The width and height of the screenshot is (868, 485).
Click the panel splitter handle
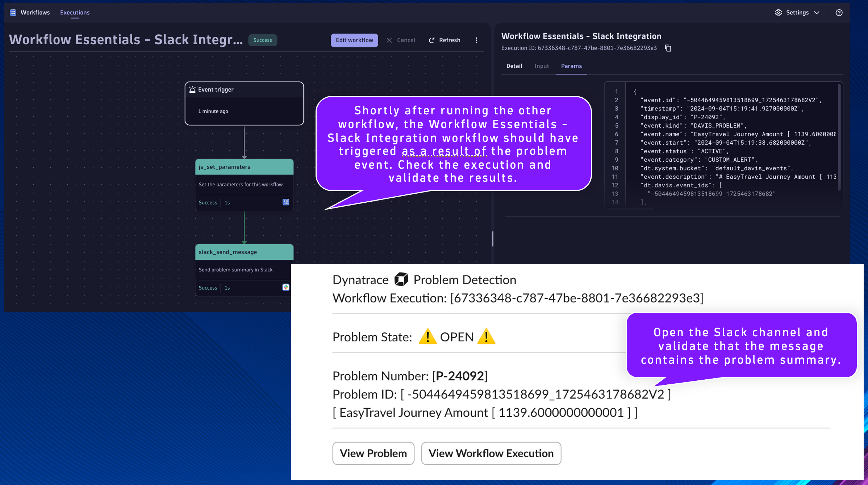pos(493,239)
